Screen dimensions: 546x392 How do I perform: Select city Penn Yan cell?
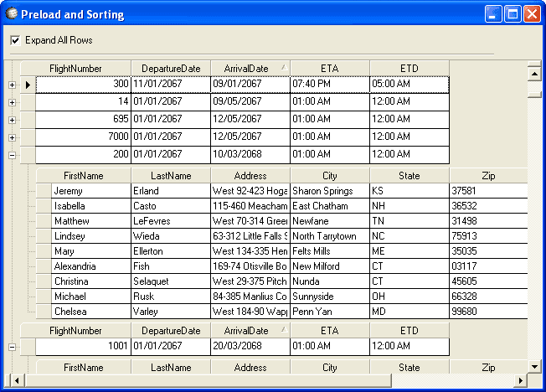[330, 312]
